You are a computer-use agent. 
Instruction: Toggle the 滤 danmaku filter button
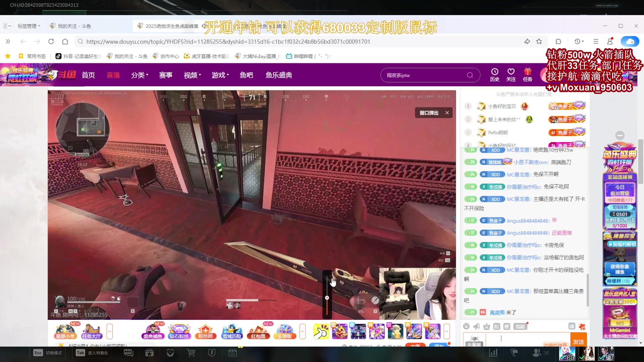[572, 326]
